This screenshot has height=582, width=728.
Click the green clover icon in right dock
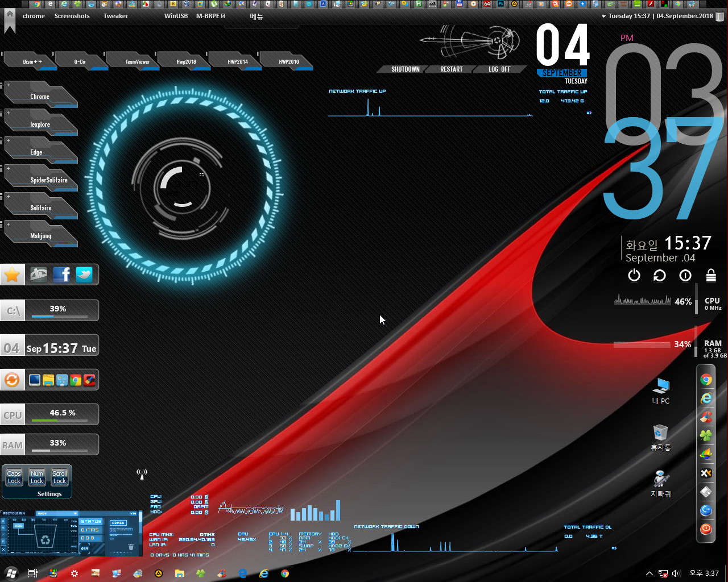[706, 436]
